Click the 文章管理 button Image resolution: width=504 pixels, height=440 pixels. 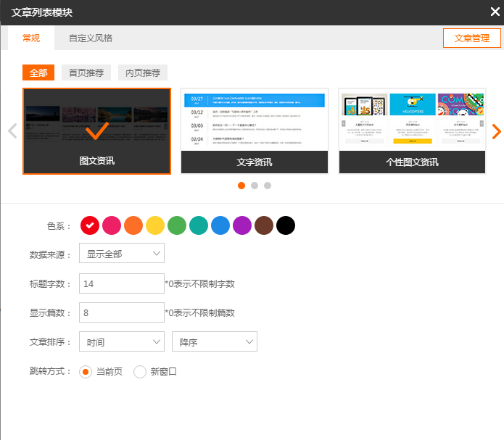(471, 38)
